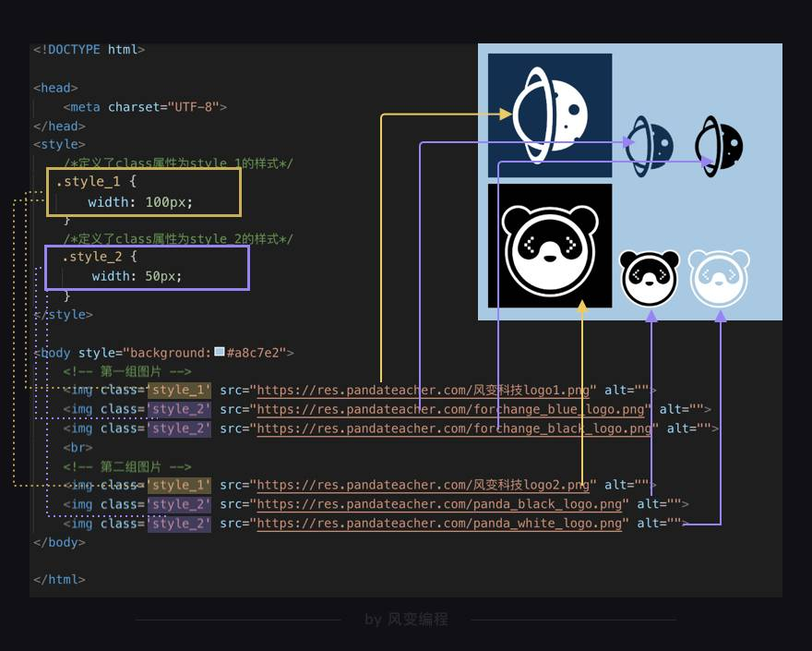
Task: Open the 风变科技logo1.png URL link
Action: (x=424, y=391)
